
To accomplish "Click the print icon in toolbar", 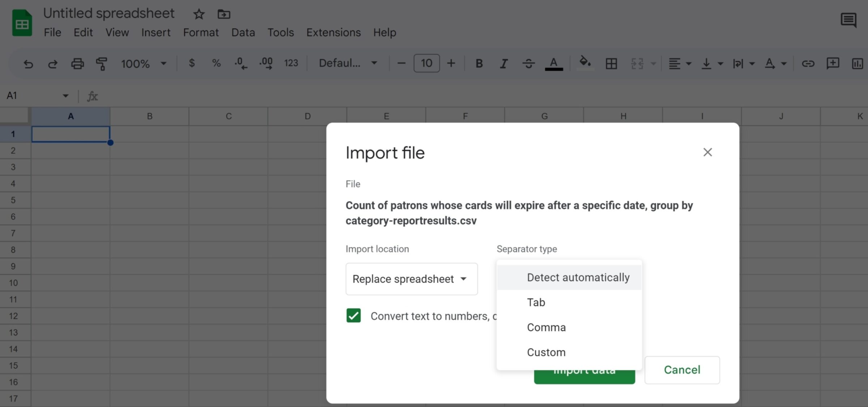I will pos(77,64).
